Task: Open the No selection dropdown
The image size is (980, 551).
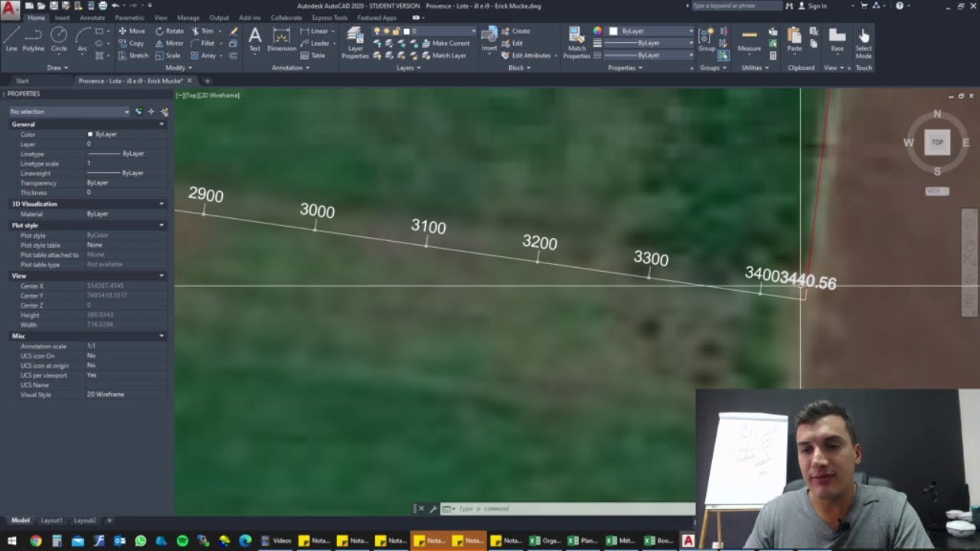Action: (70, 112)
